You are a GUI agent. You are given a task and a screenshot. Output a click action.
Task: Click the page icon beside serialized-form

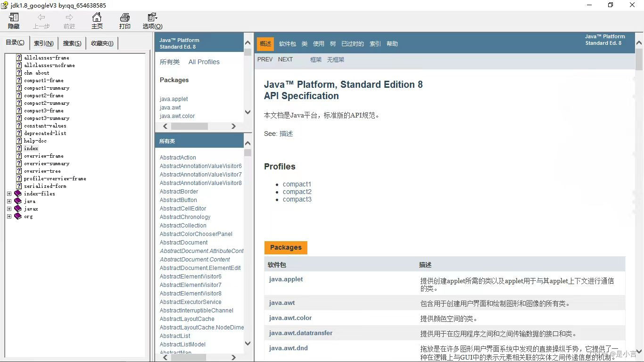(x=19, y=186)
